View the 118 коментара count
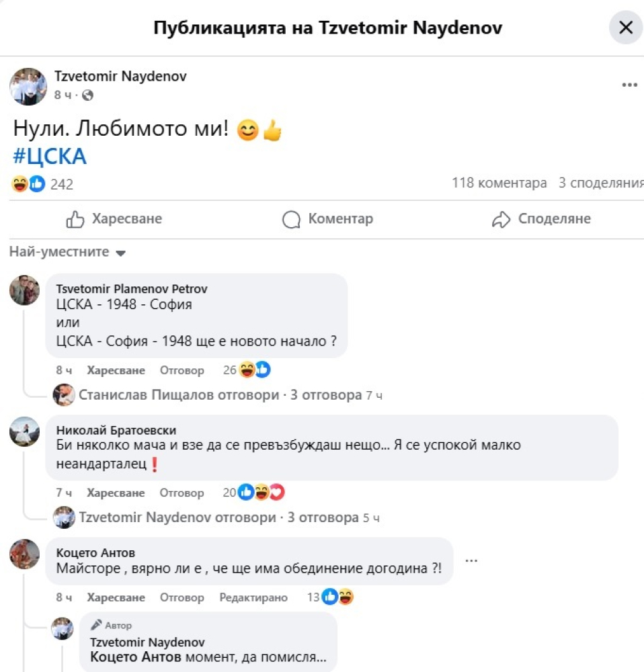This screenshot has width=644, height=672. (x=499, y=183)
